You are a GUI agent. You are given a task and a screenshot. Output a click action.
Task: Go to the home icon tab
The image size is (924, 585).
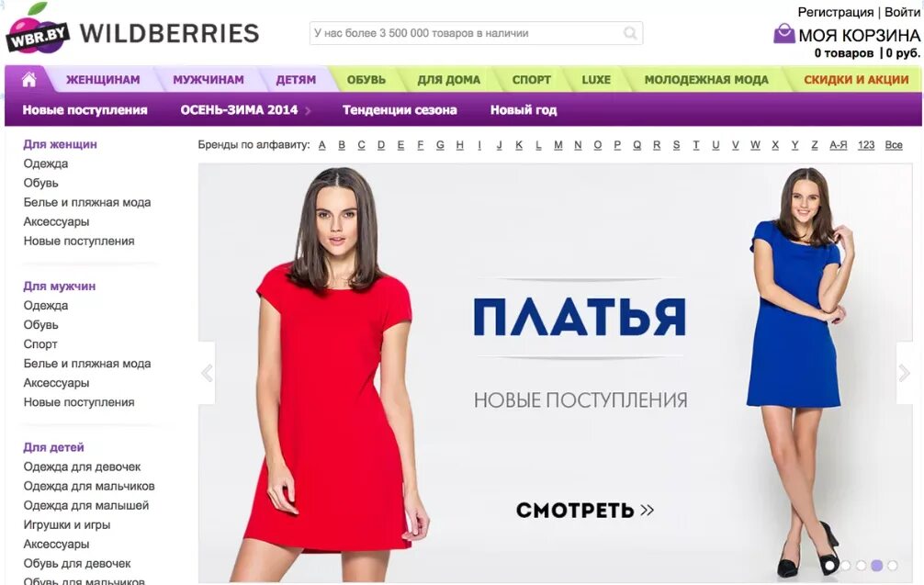tap(28, 79)
